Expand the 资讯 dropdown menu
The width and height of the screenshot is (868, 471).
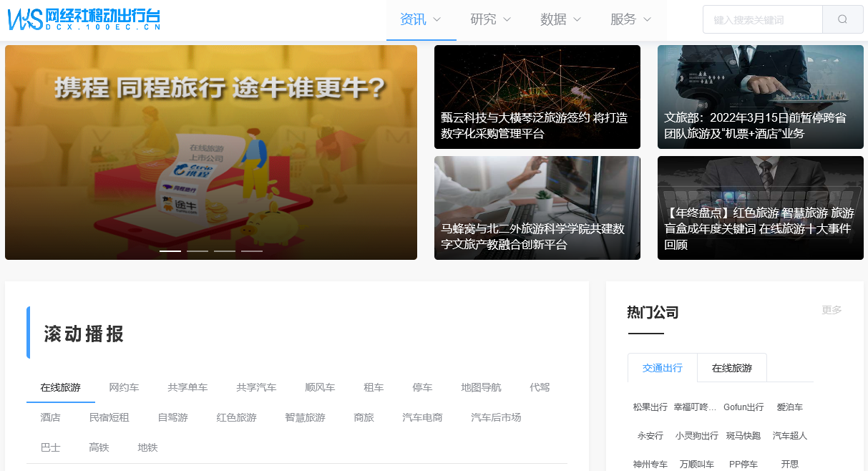[421, 19]
